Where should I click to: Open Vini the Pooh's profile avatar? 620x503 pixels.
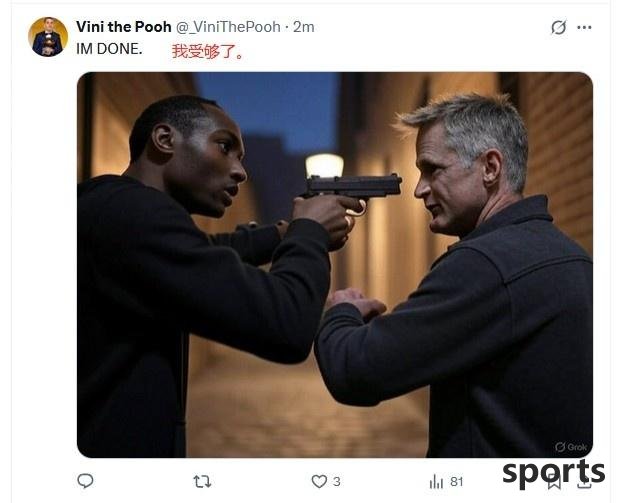coord(48,37)
